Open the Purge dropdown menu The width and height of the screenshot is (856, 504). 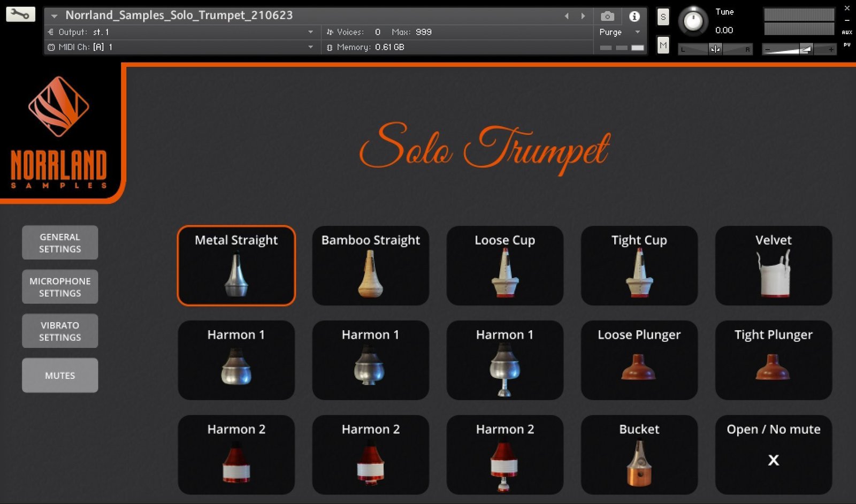pyautogui.click(x=620, y=32)
